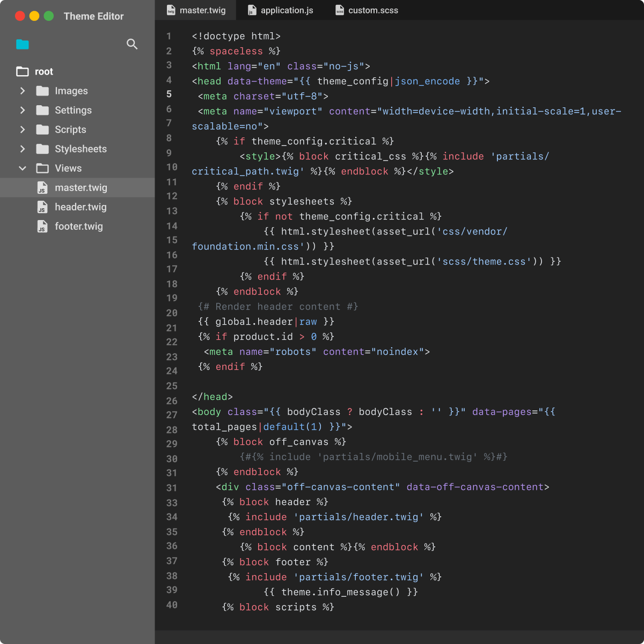This screenshot has width=644, height=644.
Task: Click the 'Render header content' comment
Action: [x=278, y=306]
